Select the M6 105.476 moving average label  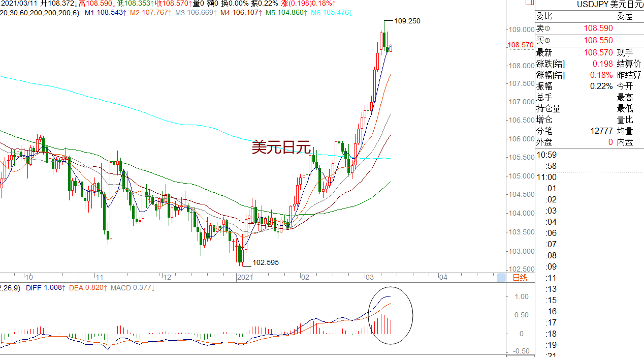[331, 12]
